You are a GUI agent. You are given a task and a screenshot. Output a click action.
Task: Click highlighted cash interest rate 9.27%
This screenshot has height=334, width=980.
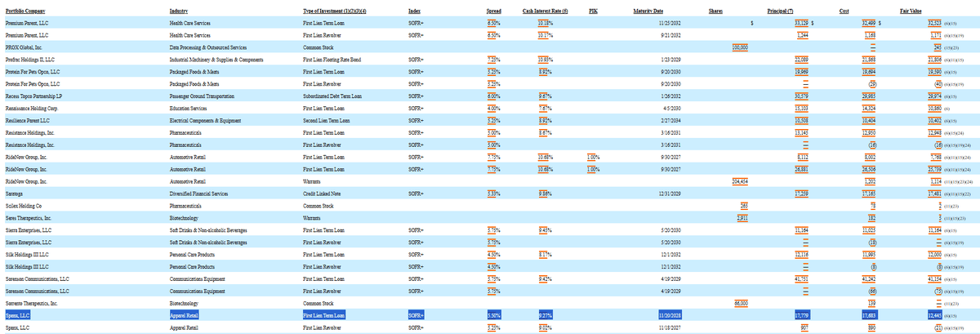546,314
